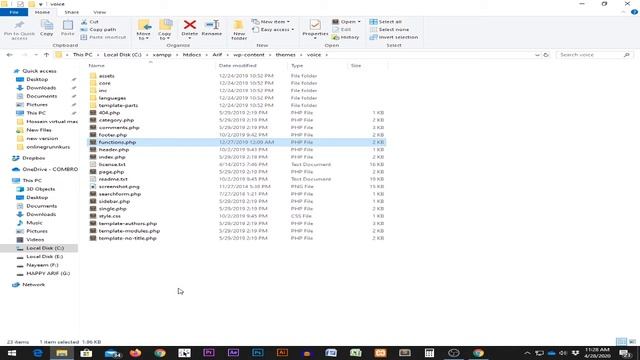Click Cut in Clipboard group

click(89, 22)
